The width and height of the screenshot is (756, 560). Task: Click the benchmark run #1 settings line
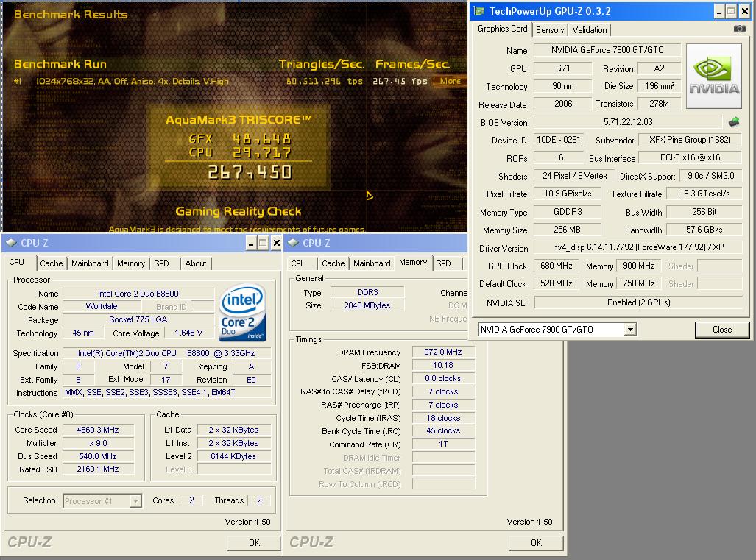[x=132, y=82]
